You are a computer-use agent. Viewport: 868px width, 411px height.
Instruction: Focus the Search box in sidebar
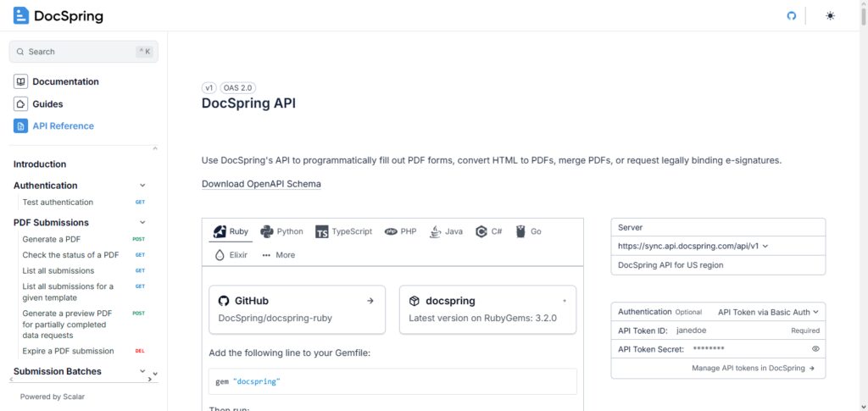pos(84,52)
